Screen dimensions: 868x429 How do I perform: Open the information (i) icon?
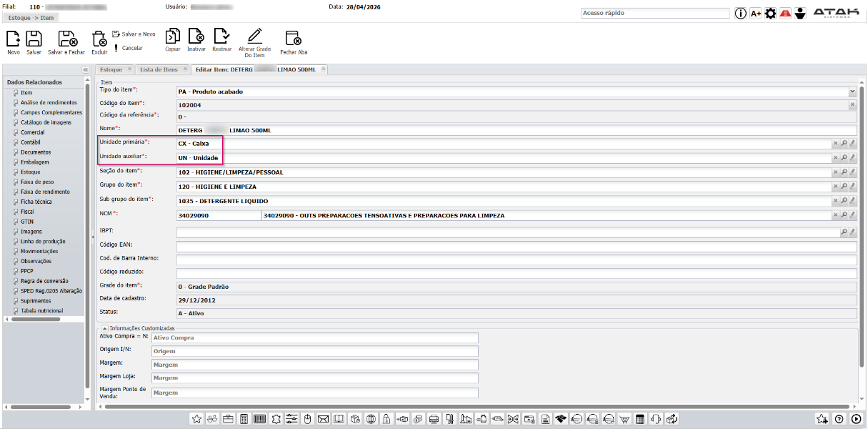click(x=740, y=13)
